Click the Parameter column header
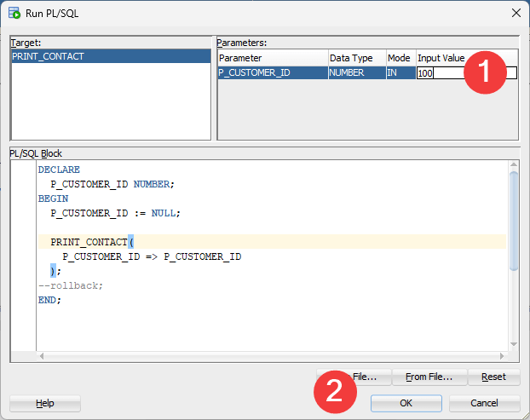This screenshot has width=530, height=420. pyautogui.click(x=273, y=58)
